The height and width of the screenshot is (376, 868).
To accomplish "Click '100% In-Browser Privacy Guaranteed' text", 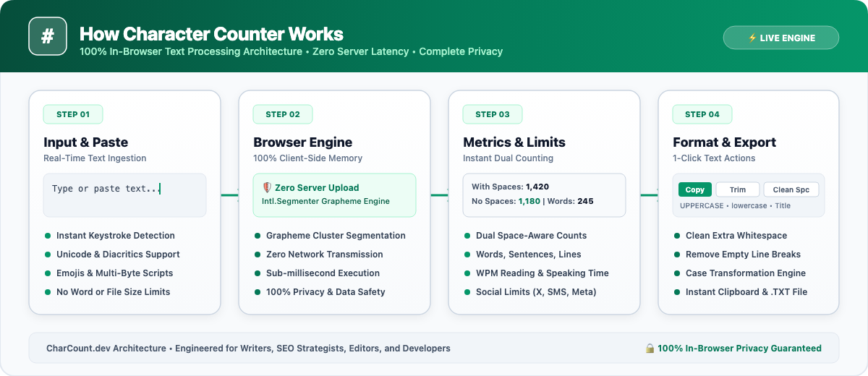I will (x=740, y=349).
